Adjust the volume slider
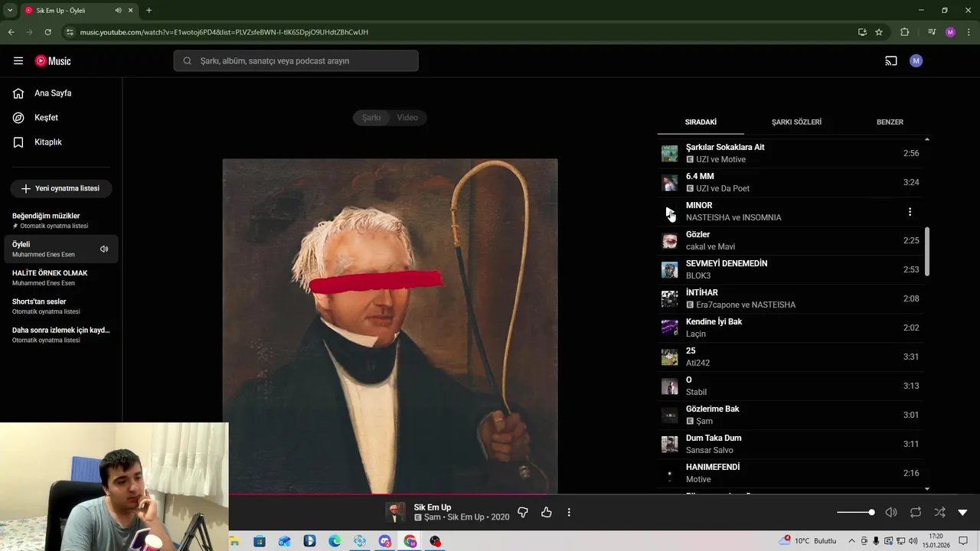 pos(856,513)
